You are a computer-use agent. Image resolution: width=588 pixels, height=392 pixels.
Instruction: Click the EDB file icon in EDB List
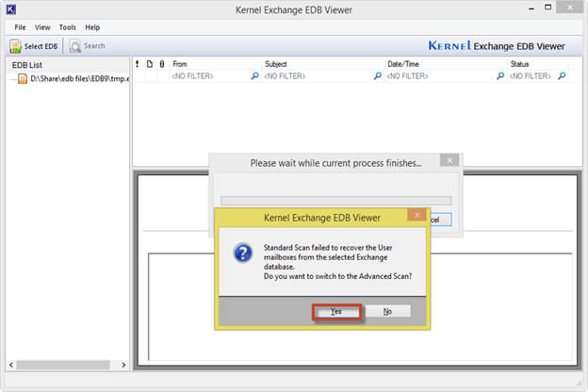point(23,79)
